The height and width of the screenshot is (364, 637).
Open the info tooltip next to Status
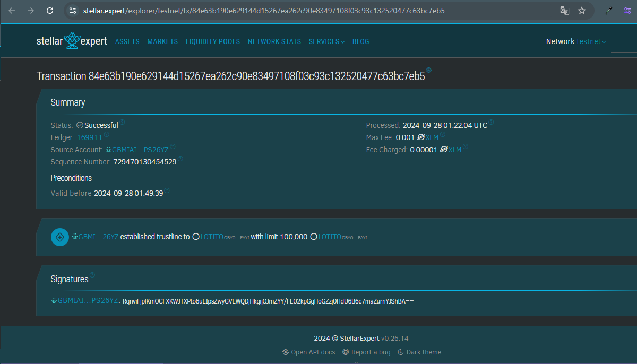(122, 123)
